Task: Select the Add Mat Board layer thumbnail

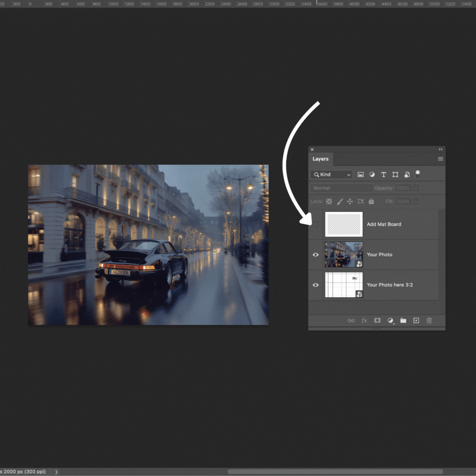Action: pyautogui.click(x=344, y=224)
